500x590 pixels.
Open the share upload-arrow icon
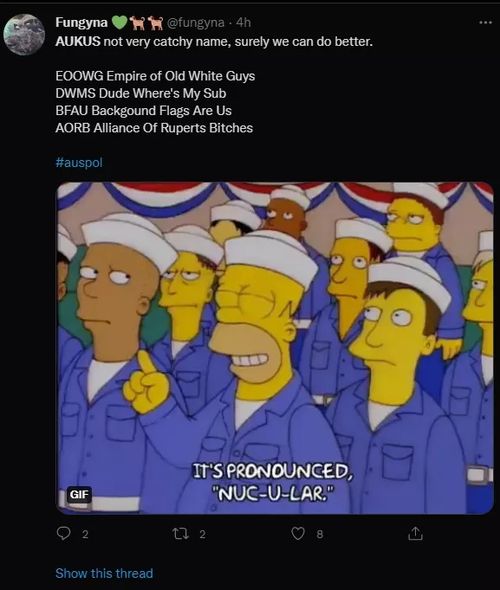(x=415, y=534)
